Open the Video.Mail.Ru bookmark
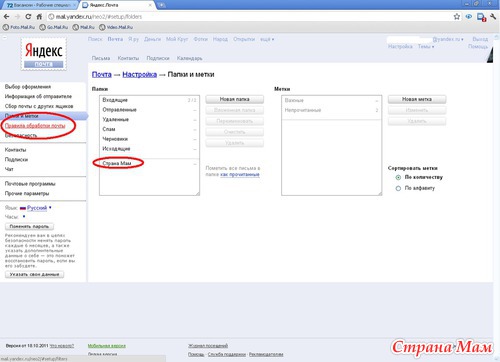Screen dimensions: 500x362 116,27
